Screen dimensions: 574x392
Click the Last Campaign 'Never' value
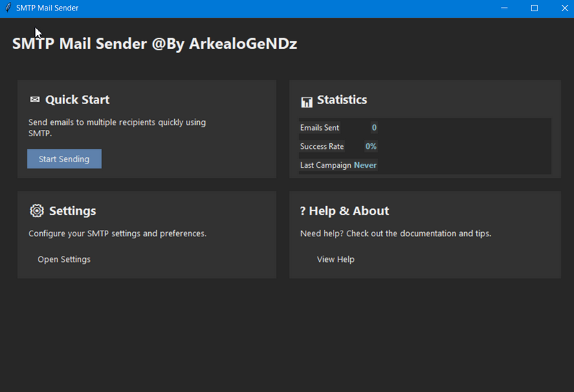click(x=365, y=166)
